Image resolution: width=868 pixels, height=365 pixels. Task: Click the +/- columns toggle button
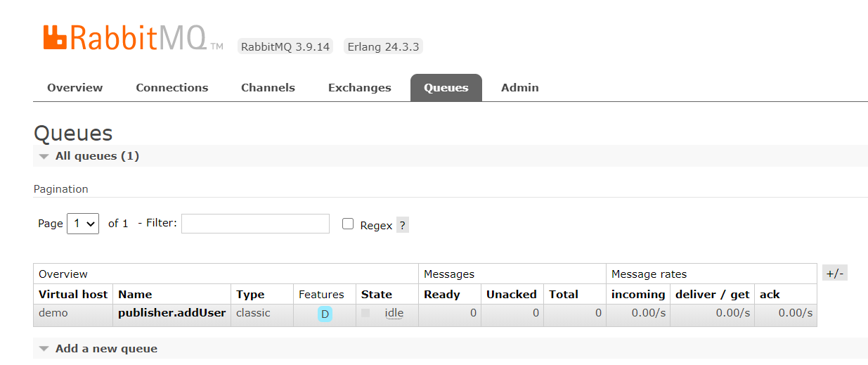pos(834,274)
